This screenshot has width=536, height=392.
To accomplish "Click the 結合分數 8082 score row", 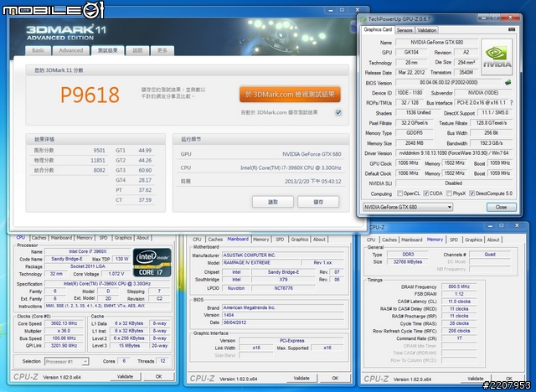I will tap(70, 170).
